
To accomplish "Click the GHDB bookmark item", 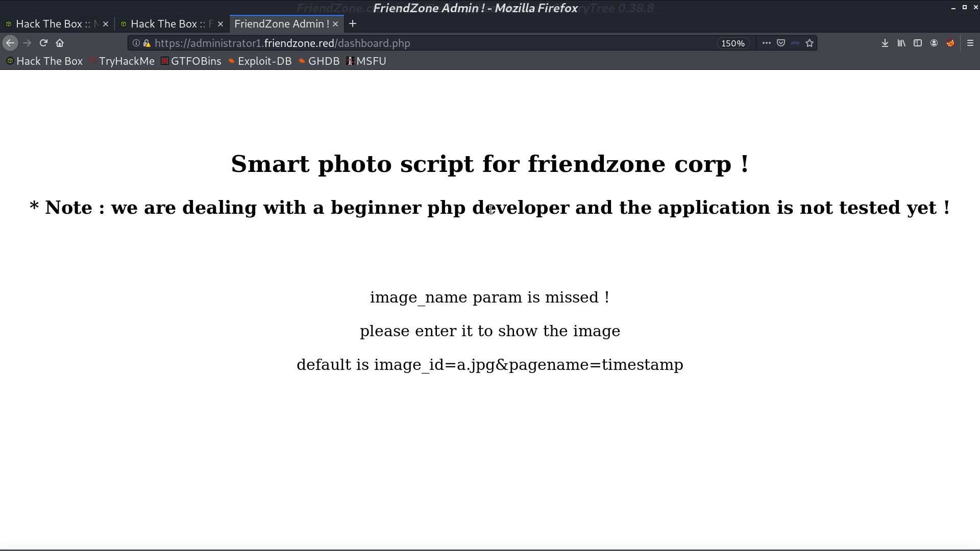I will tap(324, 61).
